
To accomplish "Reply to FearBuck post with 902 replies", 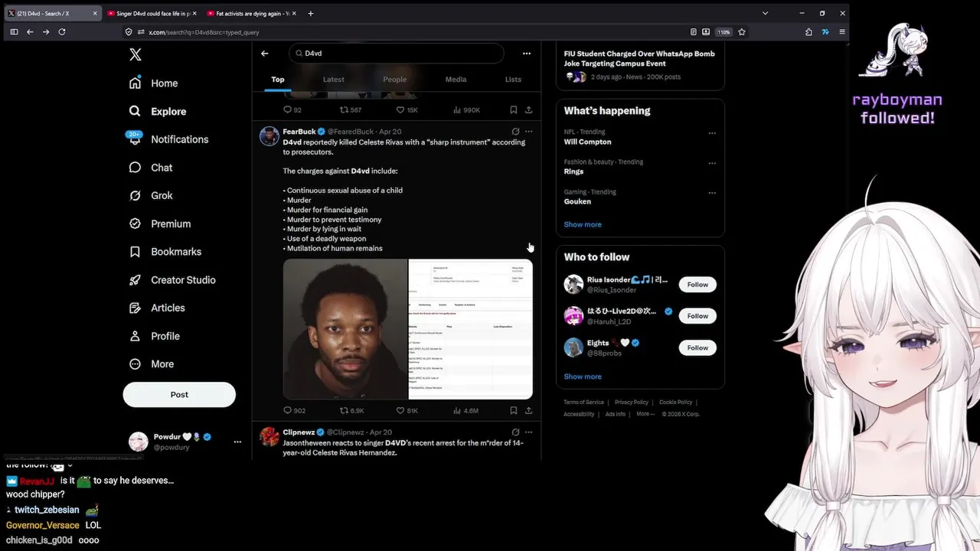I will pyautogui.click(x=294, y=411).
